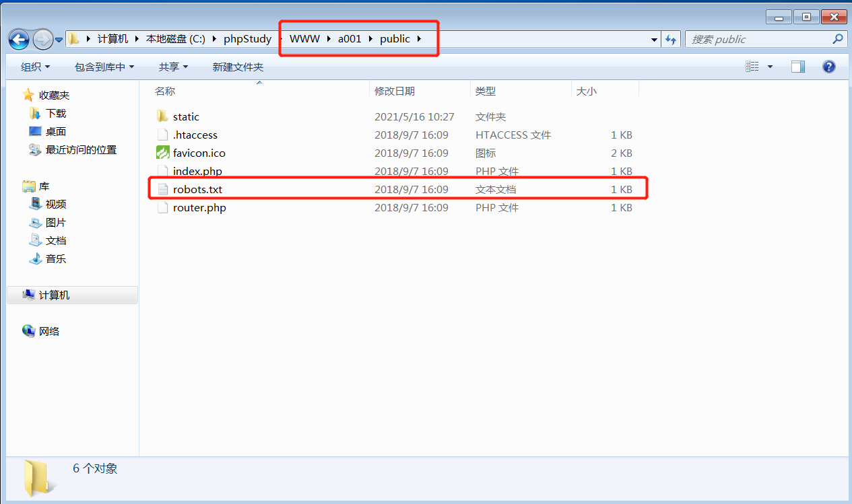The image size is (852, 504).
Task: Click the file name robots.txt
Action: pyautogui.click(x=197, y=189)
